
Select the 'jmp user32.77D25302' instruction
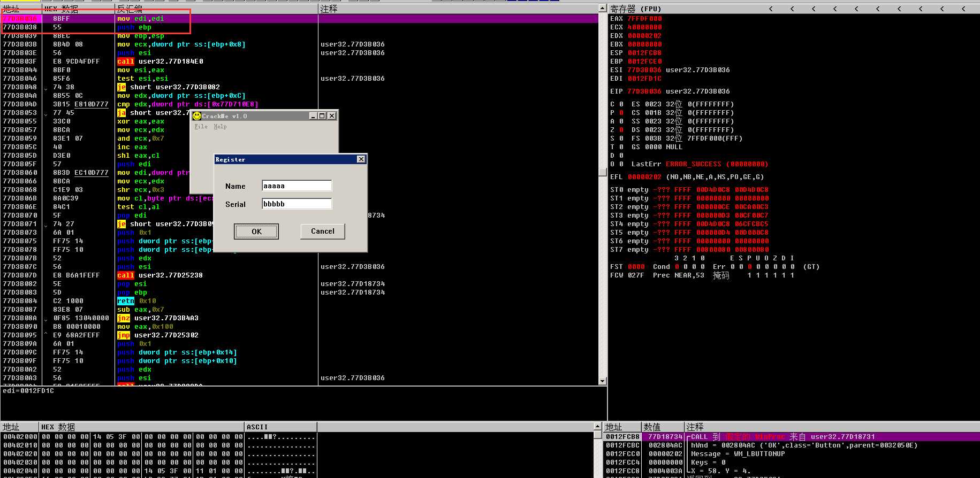coord(158,335)
